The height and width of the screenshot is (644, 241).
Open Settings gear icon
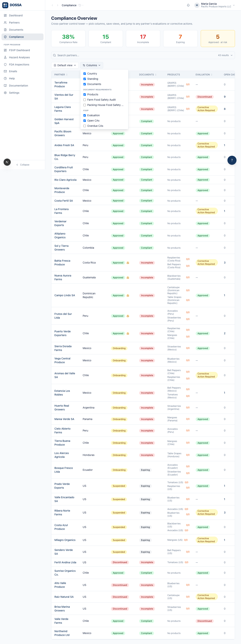coord(5,93)
